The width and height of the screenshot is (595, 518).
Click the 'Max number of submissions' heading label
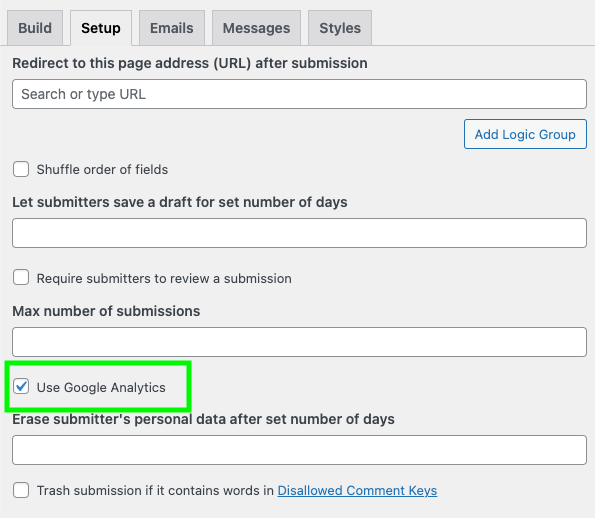pos(106,311)
